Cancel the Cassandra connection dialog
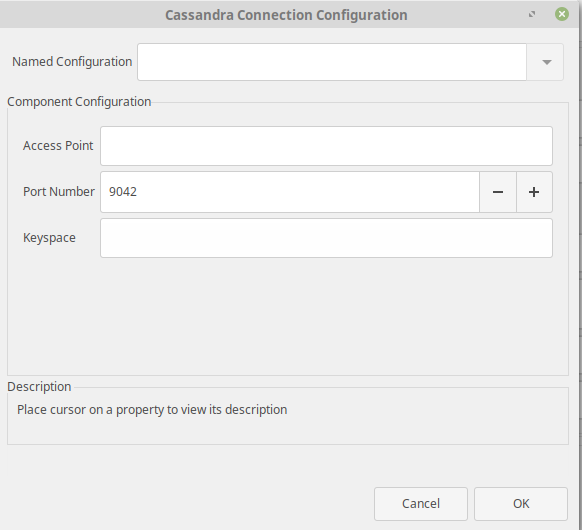 pyautogui.click(x=421, y=504)
